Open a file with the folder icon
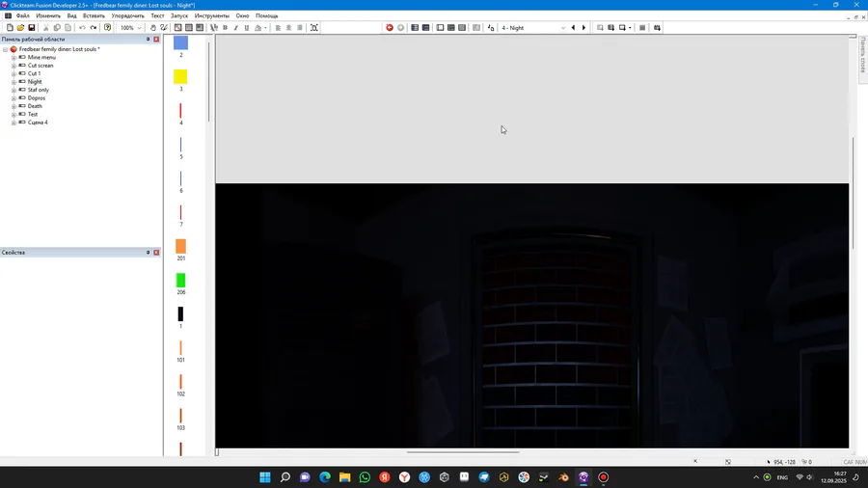Viewport: 868px width, 488px height. pos(20,28)
